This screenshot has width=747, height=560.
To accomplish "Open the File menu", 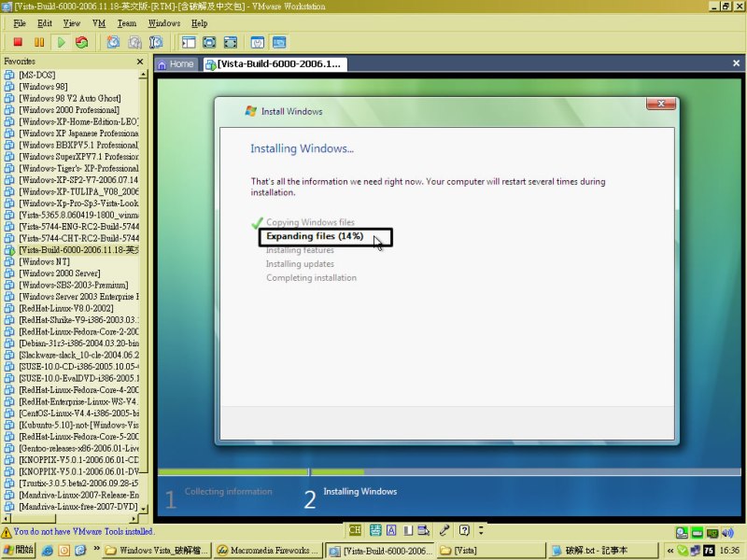I will tap(19, 23).
